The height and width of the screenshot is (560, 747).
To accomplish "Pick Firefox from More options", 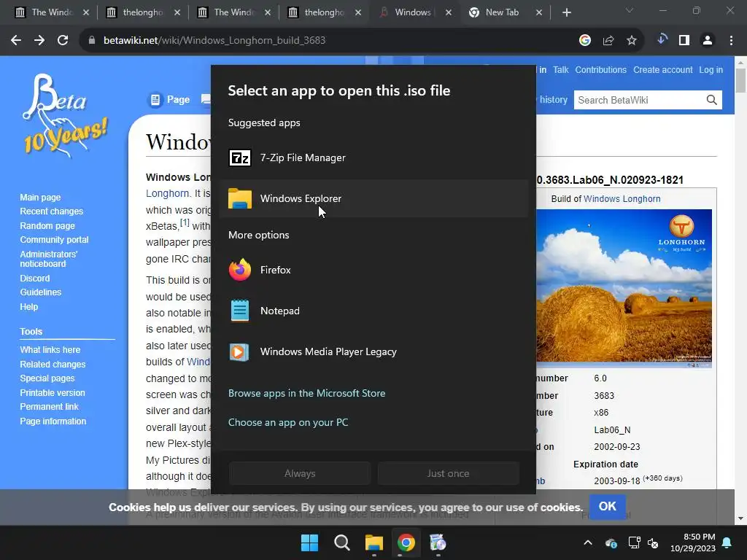I will pos(373,270).
